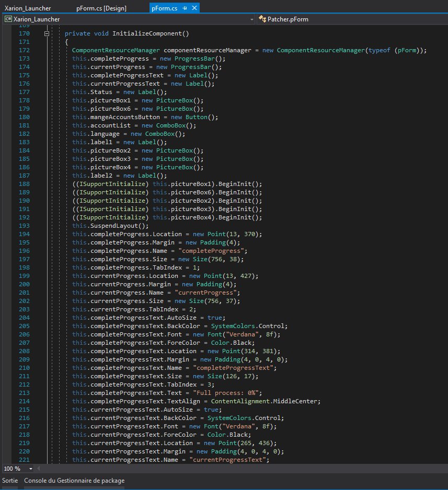The image size is (448, 490).
Task: Click line number 193
Action: click(24, 226)
